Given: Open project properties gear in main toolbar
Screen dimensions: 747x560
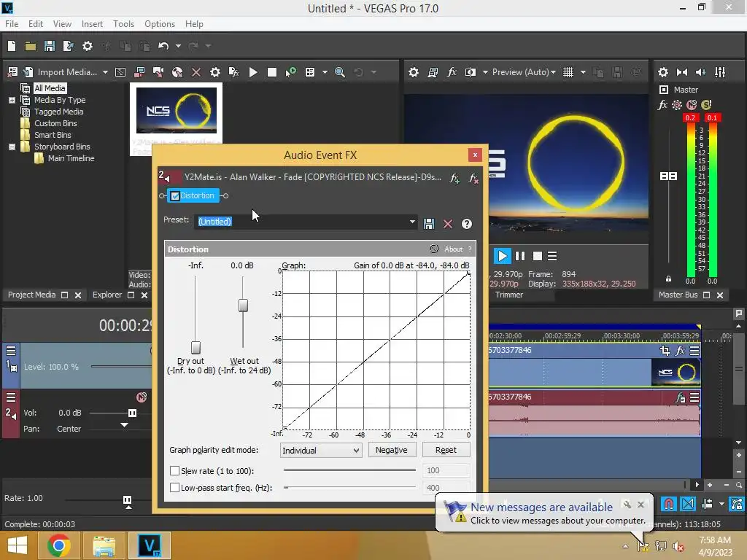Looking at the screenshot, I should [x=88, y=46].
